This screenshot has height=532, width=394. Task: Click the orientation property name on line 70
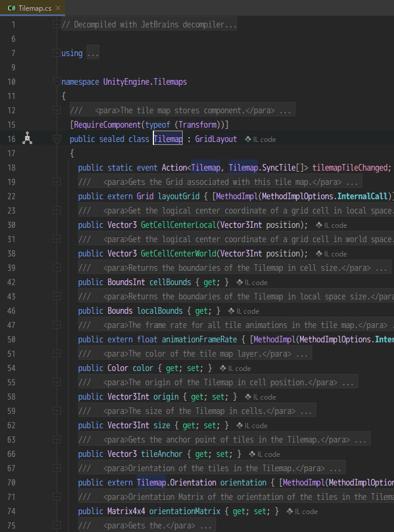[243, 483]
